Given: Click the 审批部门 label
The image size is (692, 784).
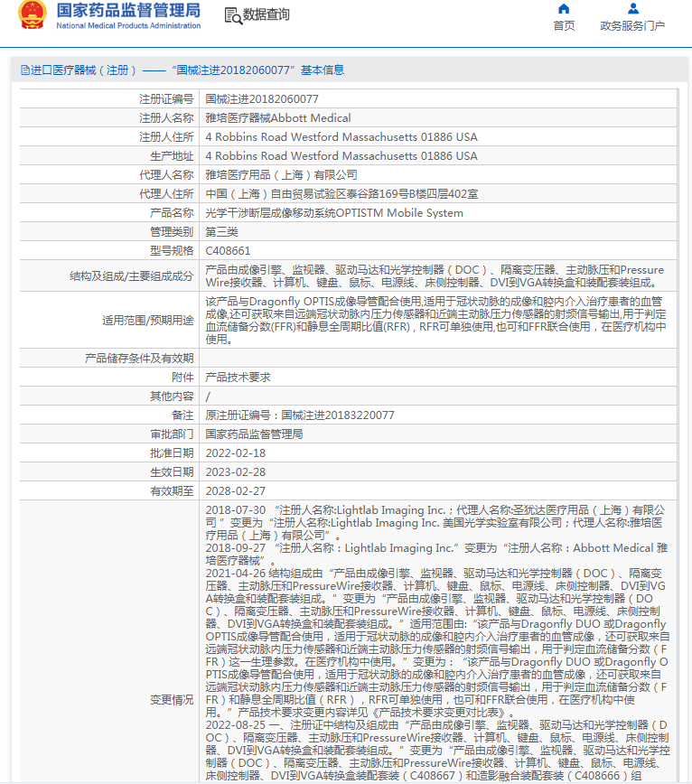Looking at the screenshot, I should [172, 434].
